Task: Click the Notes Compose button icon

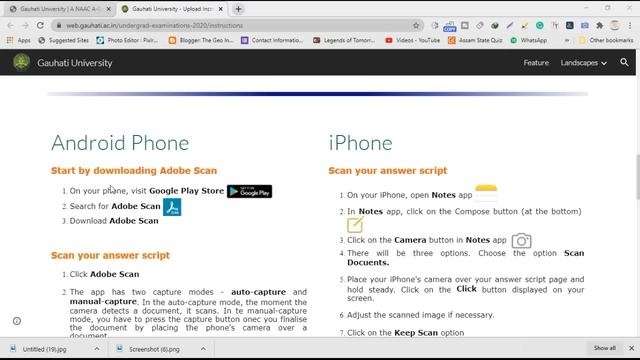Action: pyautogui.click(x=355, y=225)
